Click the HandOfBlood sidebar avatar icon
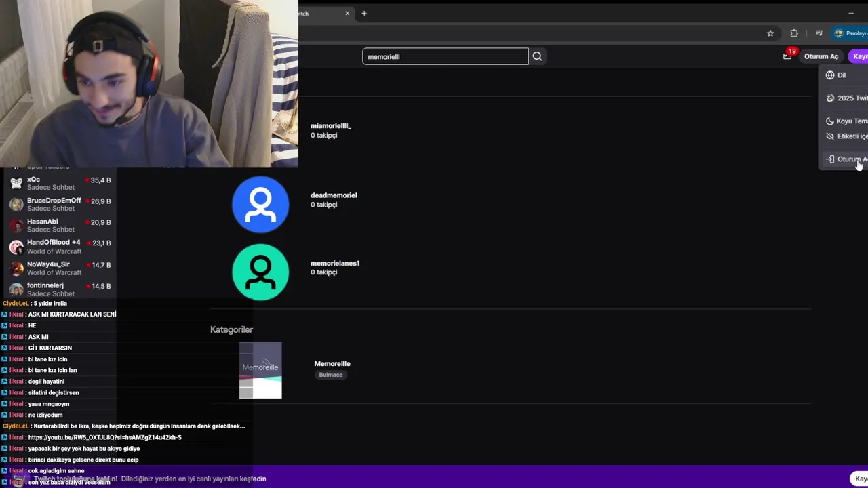Screen dimensions: 868x488 pyautogui.click(x=16, y=247)
